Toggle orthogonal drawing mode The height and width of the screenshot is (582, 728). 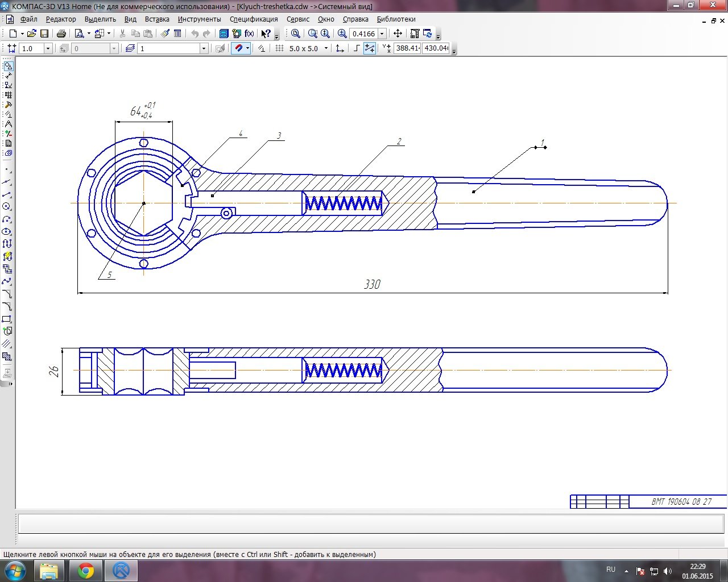357,48
